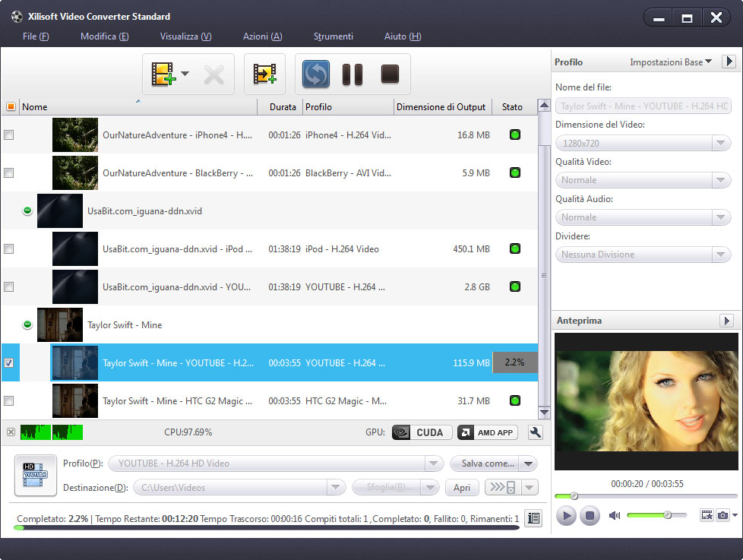Sort by the Durata column header
Screen dimensions: 743x560
point(280,107)
